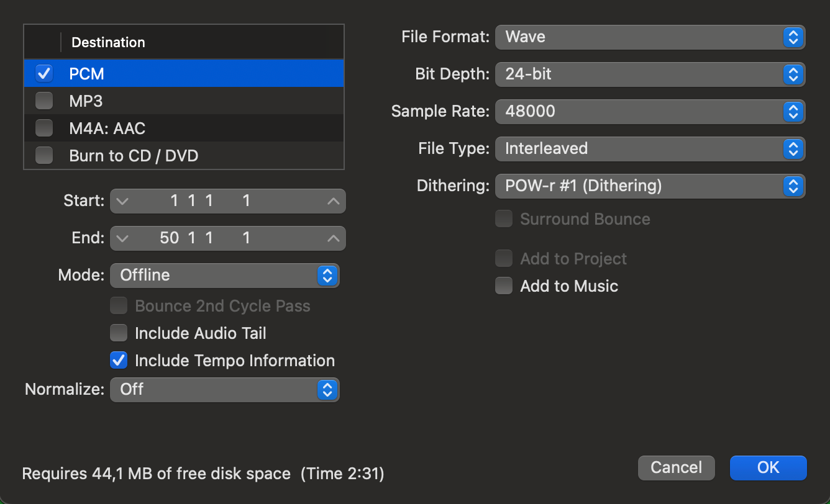This screenshot has height=504, width=830.
Task: Enable the Burn to CD / DVD checkbox
Action: (44, 155)
